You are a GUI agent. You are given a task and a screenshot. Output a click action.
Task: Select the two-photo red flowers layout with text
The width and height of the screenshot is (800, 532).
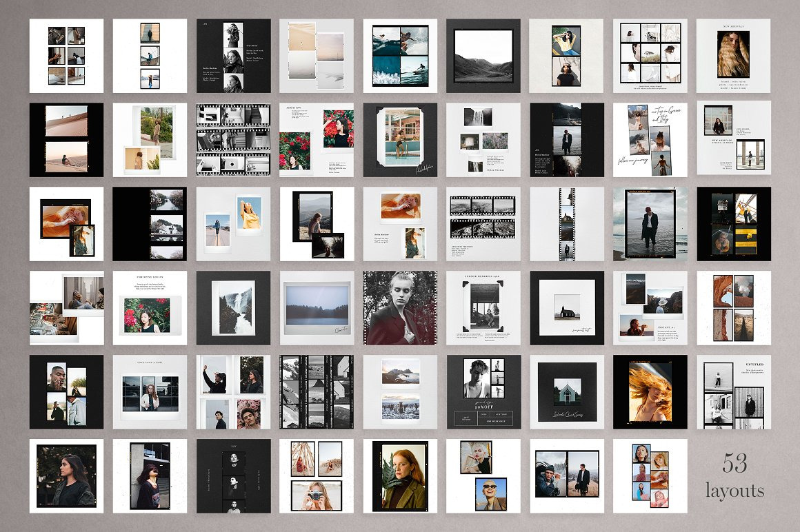[317, 140]
